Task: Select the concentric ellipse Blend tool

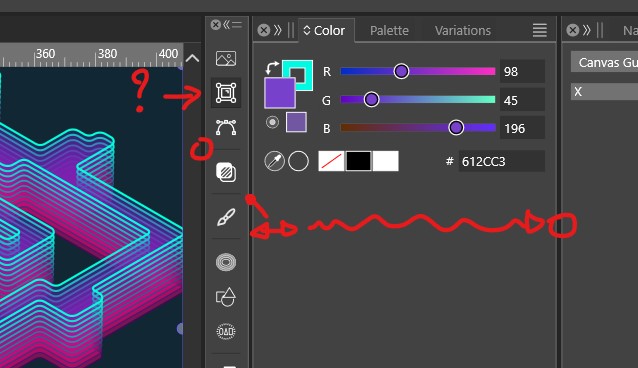Action: point(226,262)
